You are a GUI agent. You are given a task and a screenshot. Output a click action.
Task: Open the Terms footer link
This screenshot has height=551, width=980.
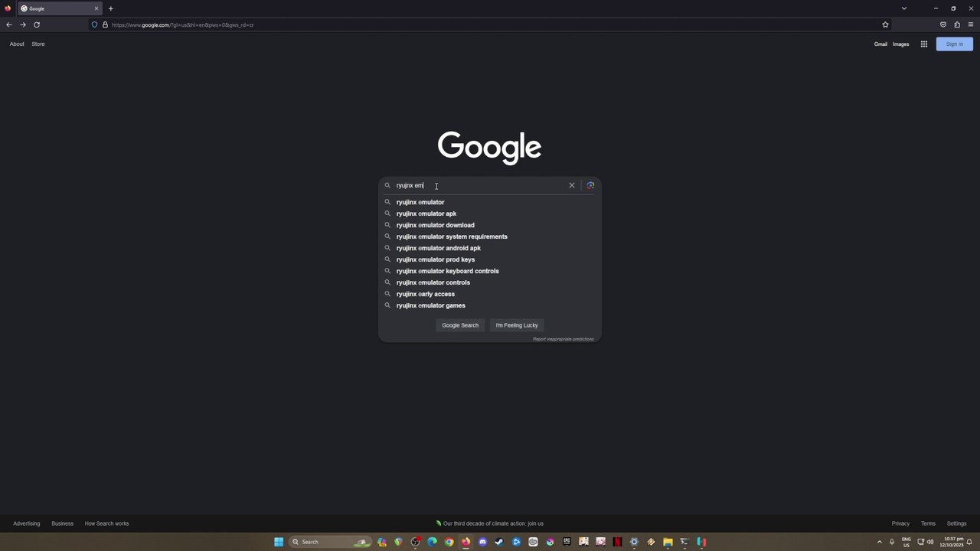(x=928, y=523)
